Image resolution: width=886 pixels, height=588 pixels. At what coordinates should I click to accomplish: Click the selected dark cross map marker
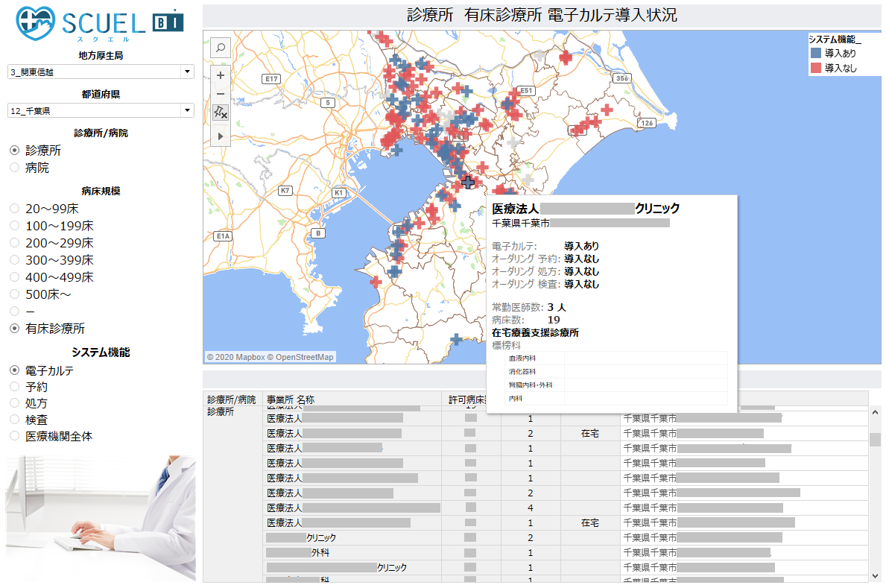[x=468, y=181]
